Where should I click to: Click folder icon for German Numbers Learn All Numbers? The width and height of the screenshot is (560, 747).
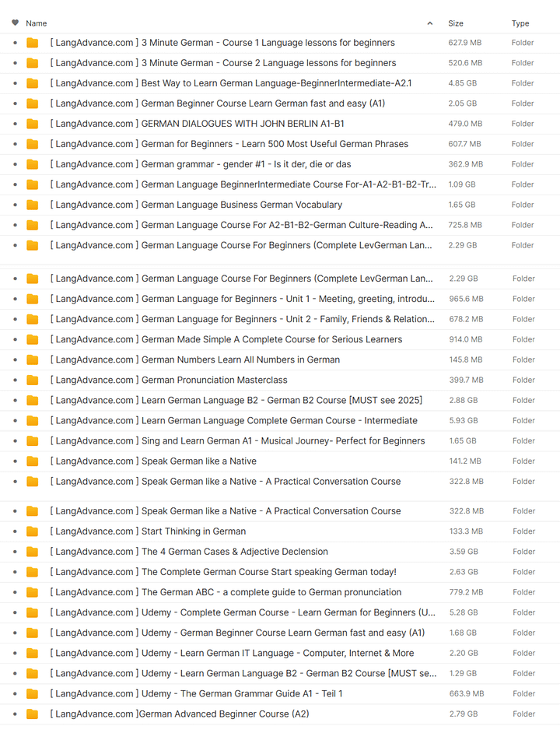point(33,359)
